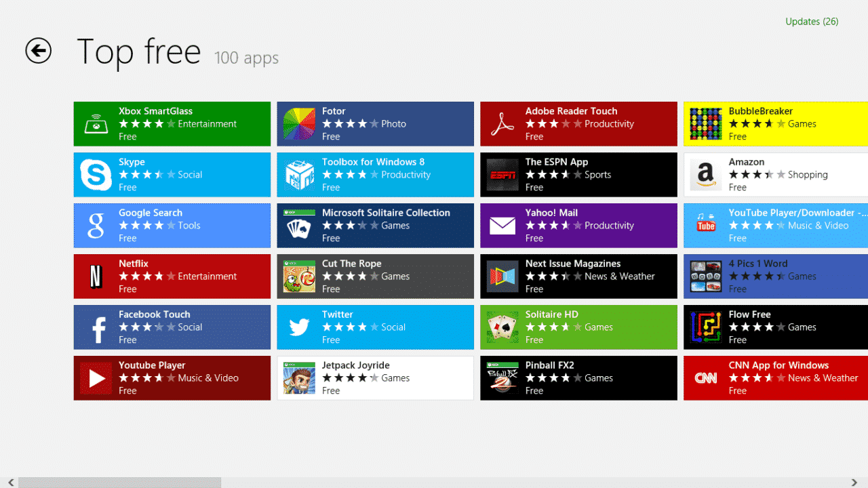
Task: Click the scrollbar right arrow
Action: (854, 483)
